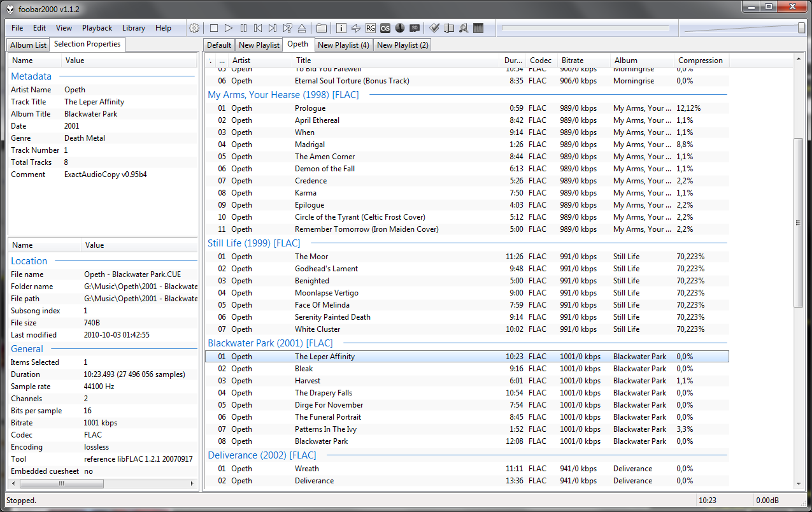The width and height of the screenshot is (812, 512).
Task: Skip to previous track icon
Action: click(258, 28)
